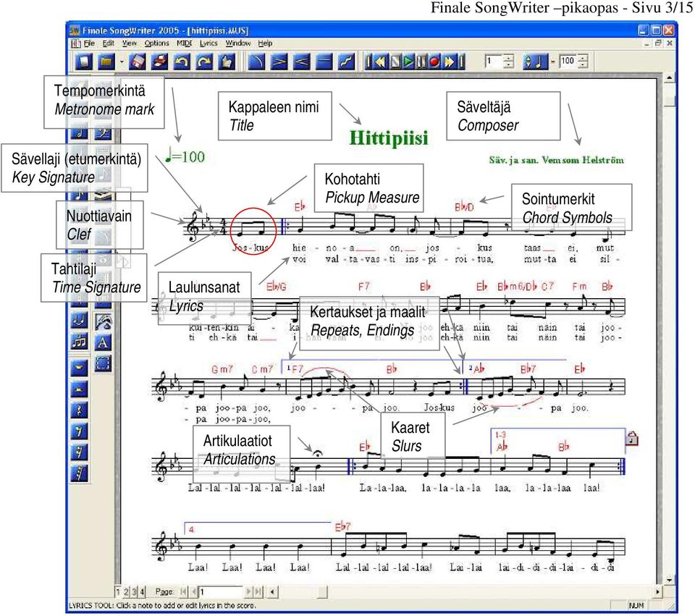Select the quarter rest tool
The image size is (695, 616).
[x=80, y=410]
